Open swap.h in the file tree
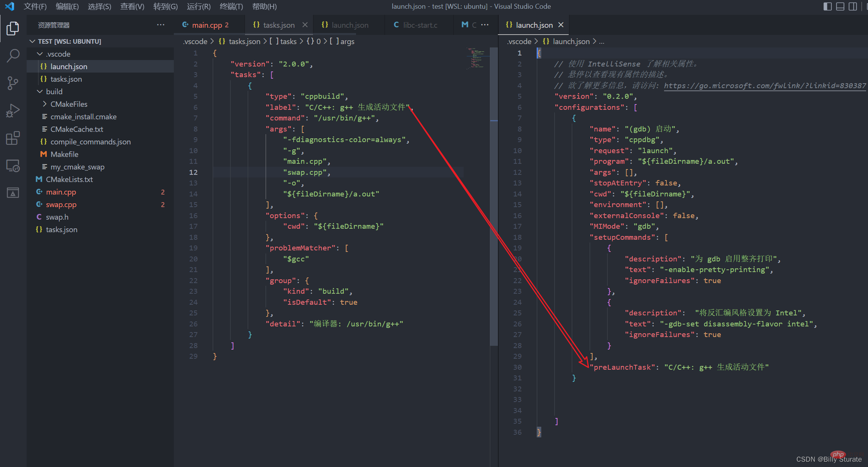The height and width of the screenshot is (467, 868). click(x=57, y=217)
